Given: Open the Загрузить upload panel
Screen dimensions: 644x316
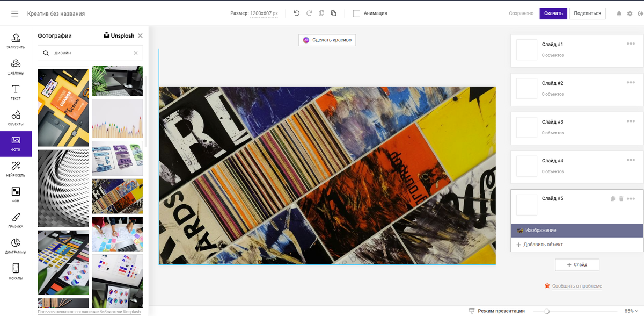Looking at the screenshot, I should point(16,41).
